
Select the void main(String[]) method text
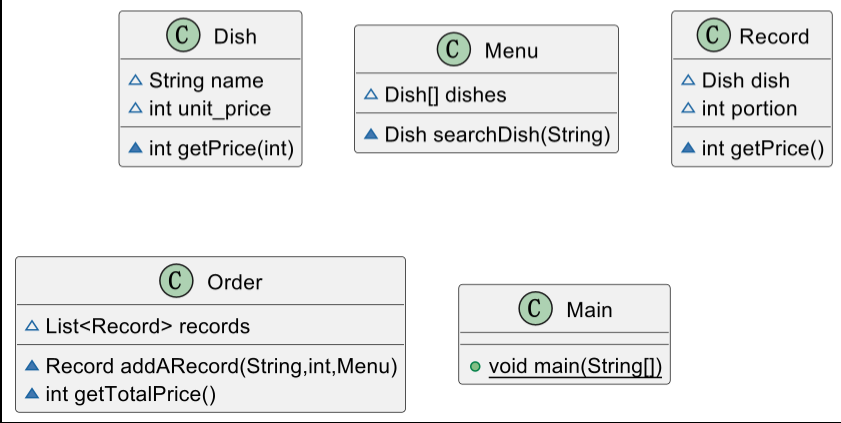click(x=574, y=367)
